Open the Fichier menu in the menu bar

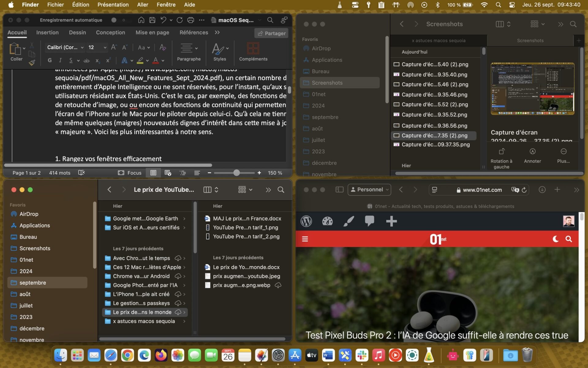[55, 5]
